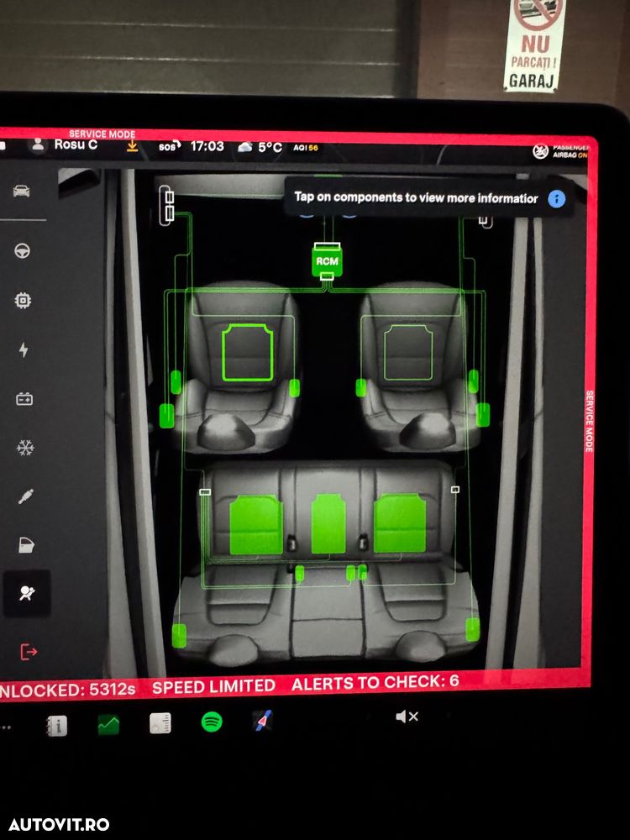Tap the rear right seat green occupancy pad
The height and width of the screenshot is (840, 630).
click(x=400, y=522)
